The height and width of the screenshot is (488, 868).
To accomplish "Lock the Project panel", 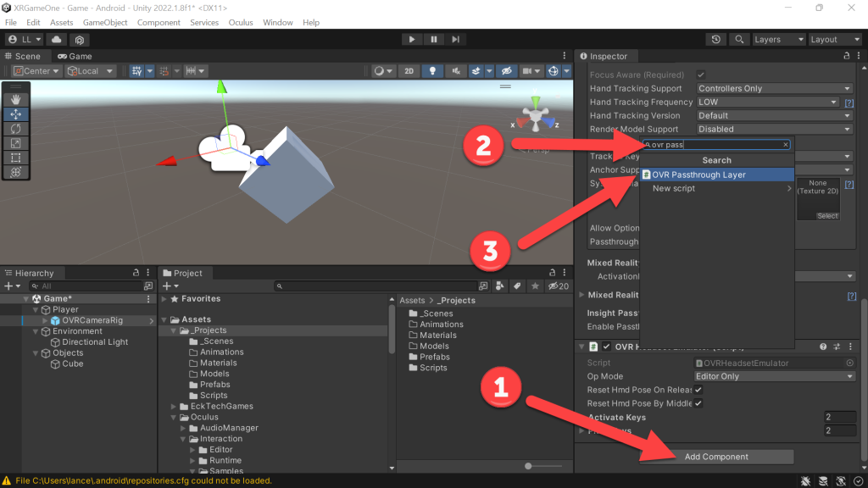I will [552, 273].
